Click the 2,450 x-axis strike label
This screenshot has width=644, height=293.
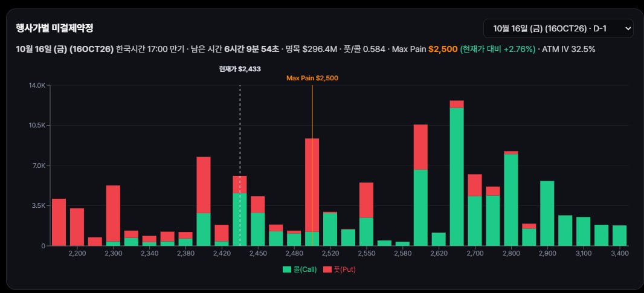(x=258, y=254)
